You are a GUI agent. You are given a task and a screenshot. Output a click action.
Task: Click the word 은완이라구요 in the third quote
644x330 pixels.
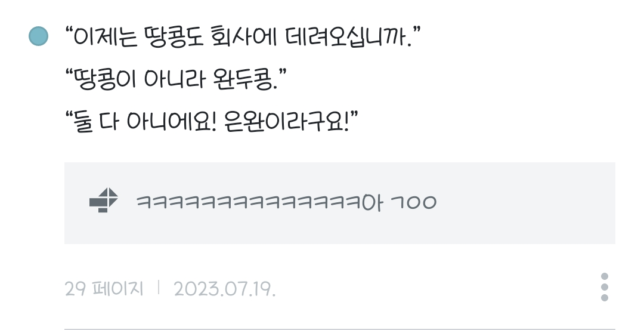coord(283,122)
